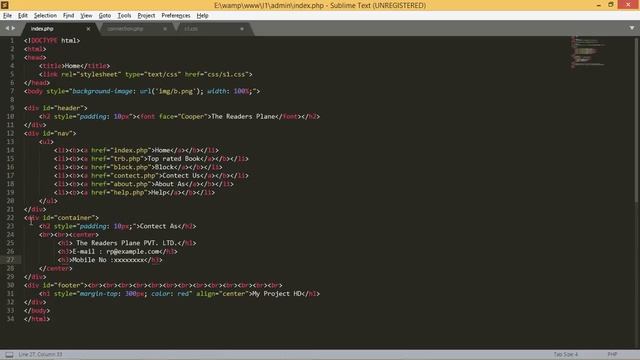Open the Project menu
This screenshot has height=360, width=640.
pos(146,16)
